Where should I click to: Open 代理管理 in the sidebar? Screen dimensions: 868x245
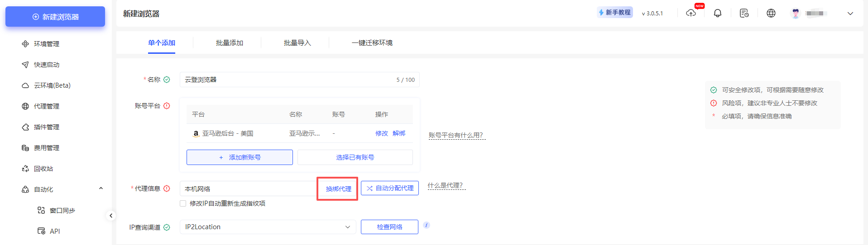tap(46, 106)
